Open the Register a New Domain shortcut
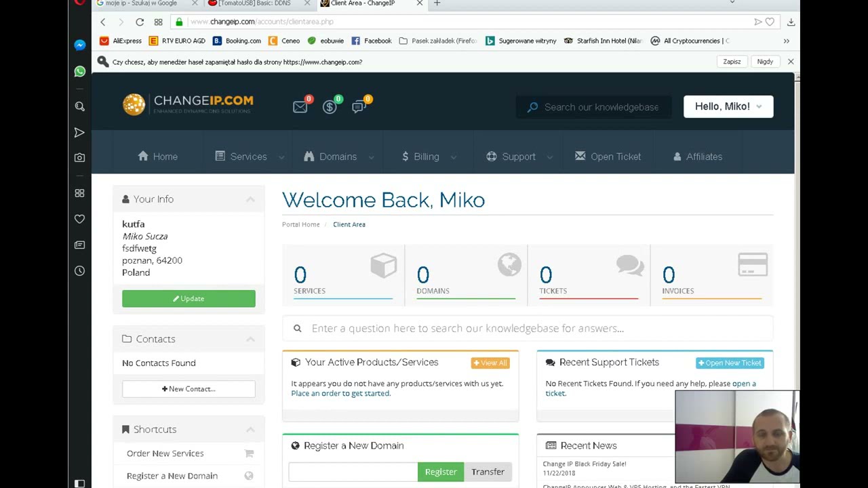This screenshot has width=868, height=488. pos(172,476)
